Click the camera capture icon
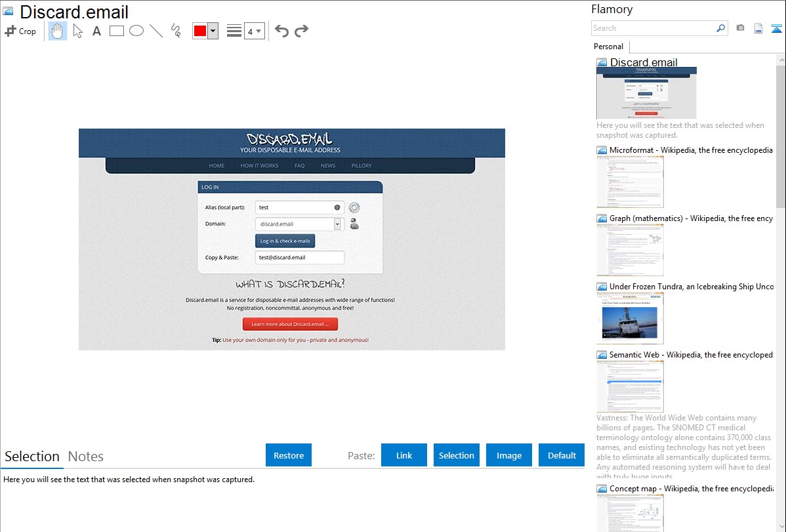The width and height of the screenshot is (786, 532). [740, 28]
